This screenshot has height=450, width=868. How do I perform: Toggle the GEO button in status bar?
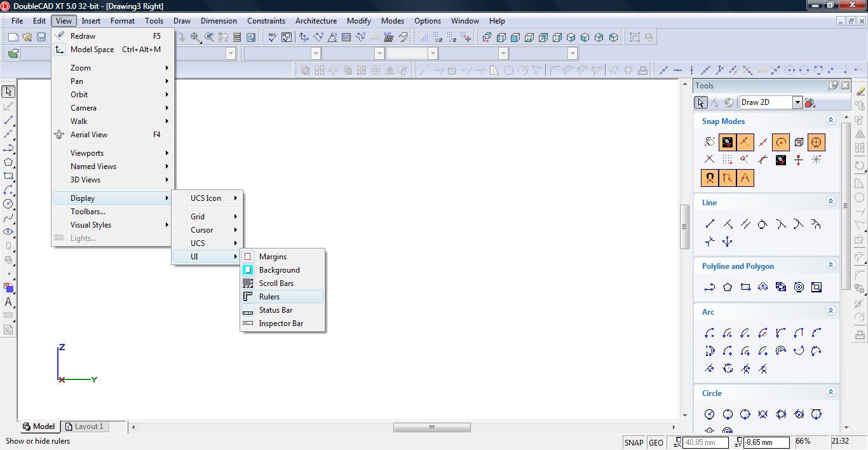(656, 442)
